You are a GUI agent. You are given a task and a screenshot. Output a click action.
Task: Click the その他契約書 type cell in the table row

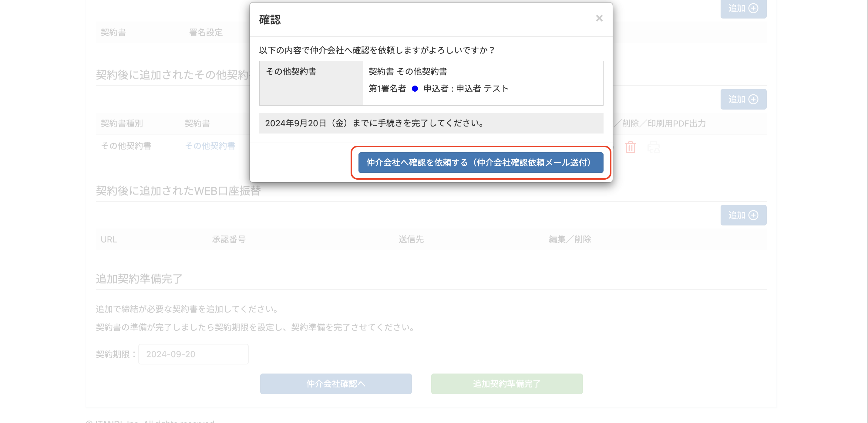[x=126, y=146]
